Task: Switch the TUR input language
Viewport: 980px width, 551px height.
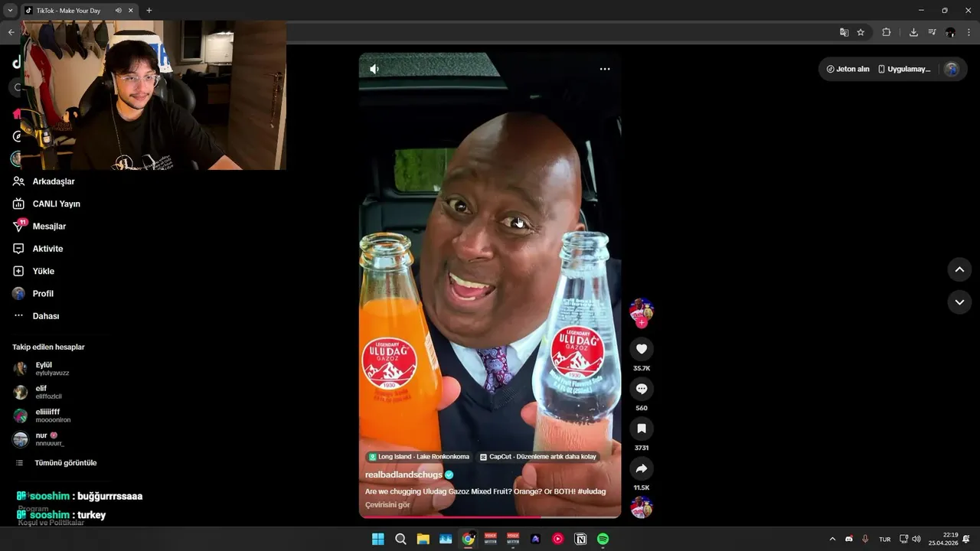Action: coord(885,540)
